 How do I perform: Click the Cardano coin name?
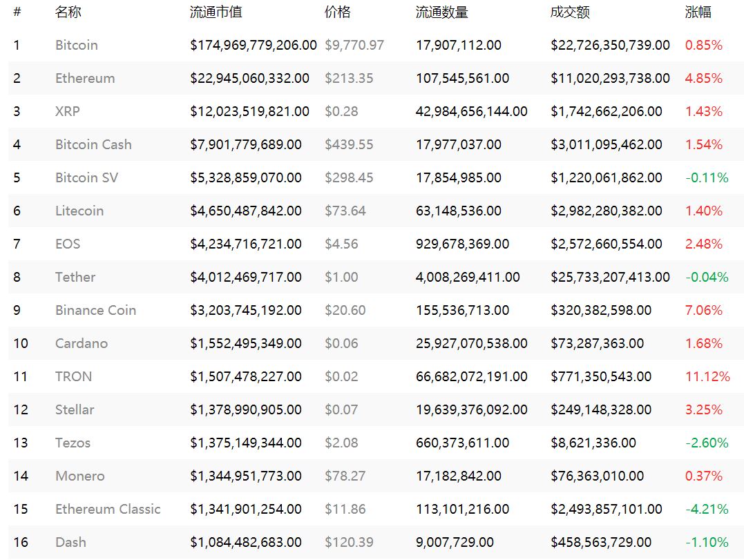click(82, 343)
